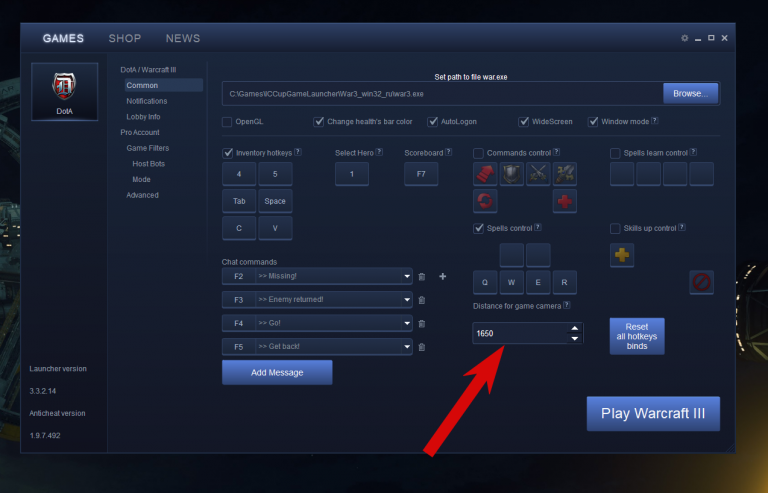Click the plus icon beside F2 message
The image size is (768, 493).
(x=442, y=277)
